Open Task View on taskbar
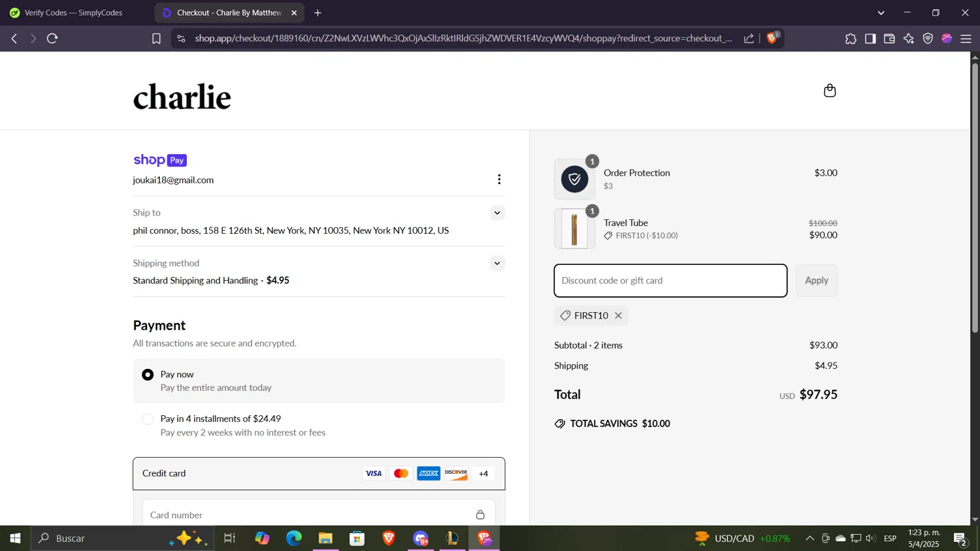This screenshot has width=980, height=551. point(229,538)
